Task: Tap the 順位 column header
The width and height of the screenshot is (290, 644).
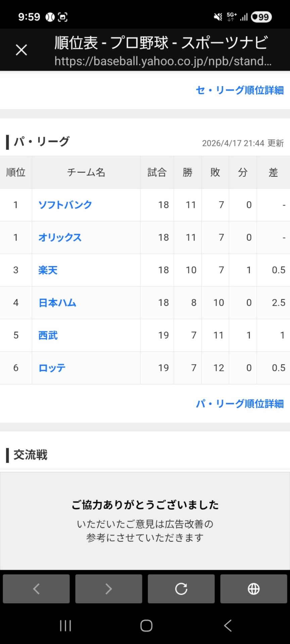Action: tap(16, 172)
